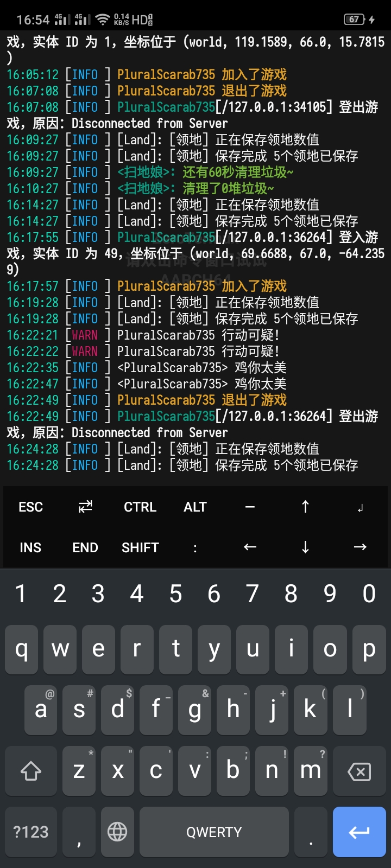The width and height of the screenshot is (391, 868).
Task: Tap the backspace delete icon
Action: pyautogui.click(x=360, y=771)
